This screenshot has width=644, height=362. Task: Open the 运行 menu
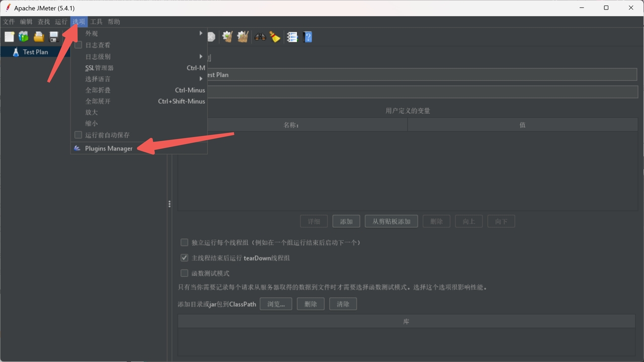tap(61, 22)
